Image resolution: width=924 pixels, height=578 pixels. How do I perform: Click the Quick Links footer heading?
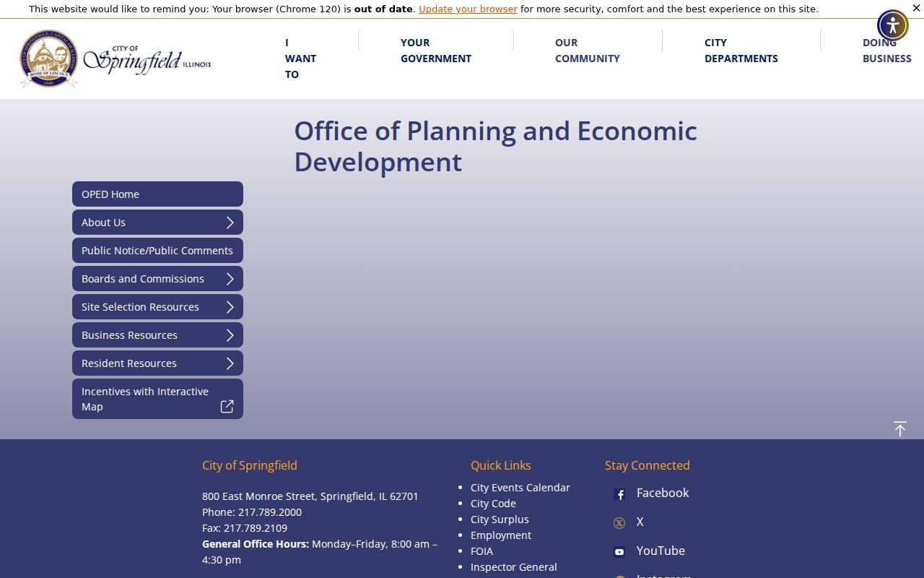pyautogui.click(x=501, y=465)
